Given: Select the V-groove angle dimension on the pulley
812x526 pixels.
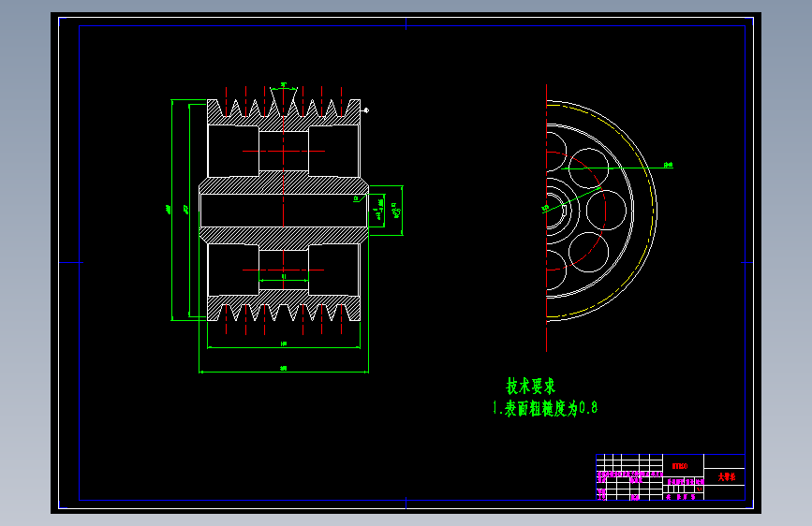Looking at the screenshot, I should (x=283, y=84).
